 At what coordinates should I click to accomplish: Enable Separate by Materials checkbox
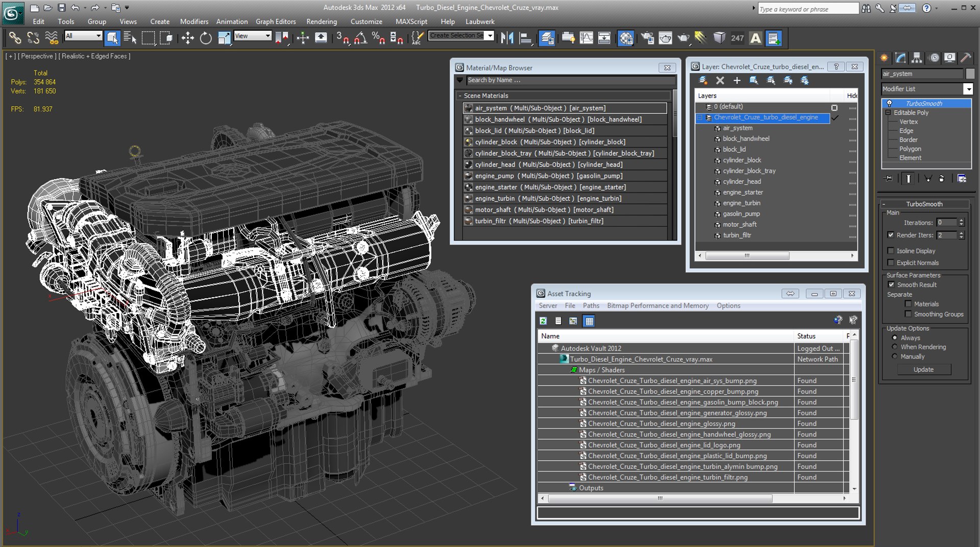(908, 304)
